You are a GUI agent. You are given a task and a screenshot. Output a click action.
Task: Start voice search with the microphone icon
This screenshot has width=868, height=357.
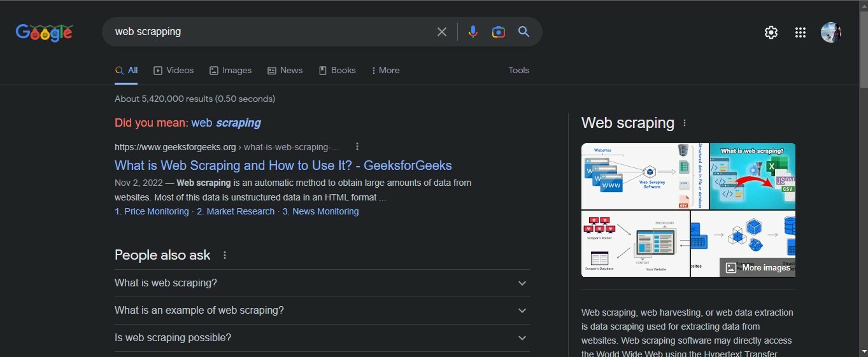click(473, 32)
